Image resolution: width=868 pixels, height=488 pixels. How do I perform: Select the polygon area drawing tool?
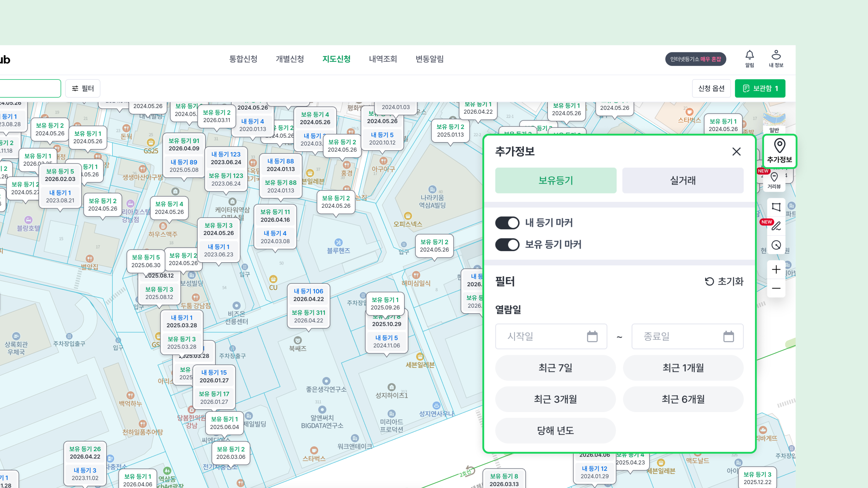(x=776, y=207)
